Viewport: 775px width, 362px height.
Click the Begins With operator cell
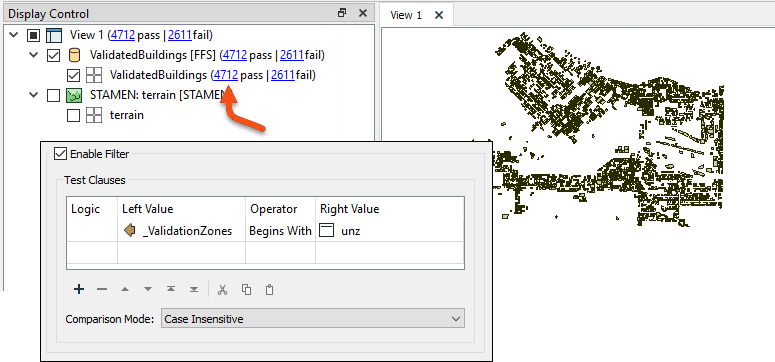coord(280,230)
